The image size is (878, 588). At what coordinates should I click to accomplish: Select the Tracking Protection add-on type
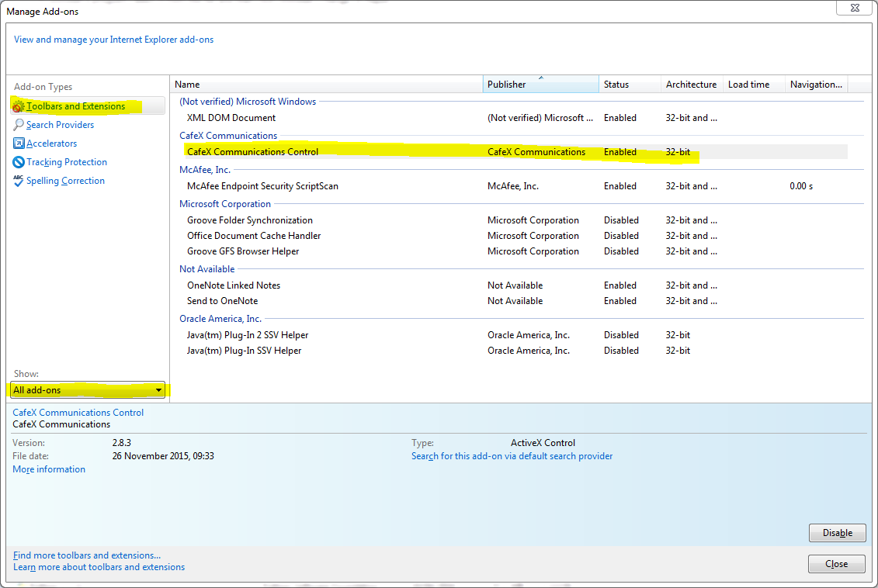tap(67, 162)
